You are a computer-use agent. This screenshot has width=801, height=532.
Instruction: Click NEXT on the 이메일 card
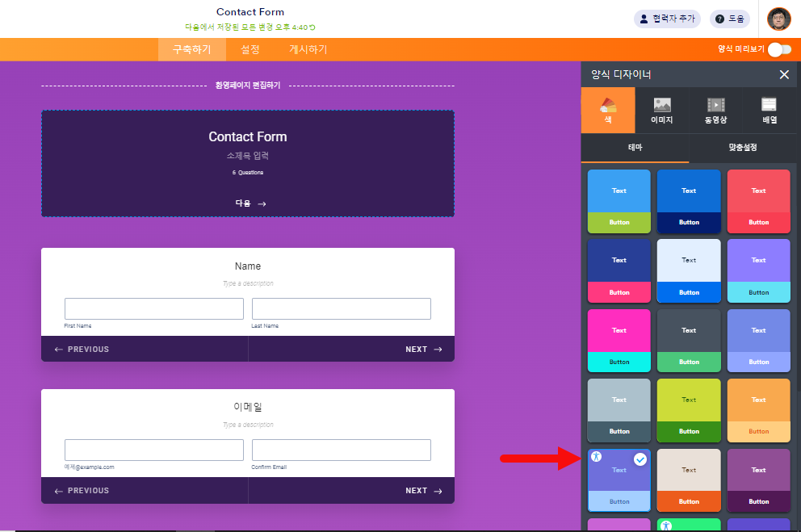423,491
